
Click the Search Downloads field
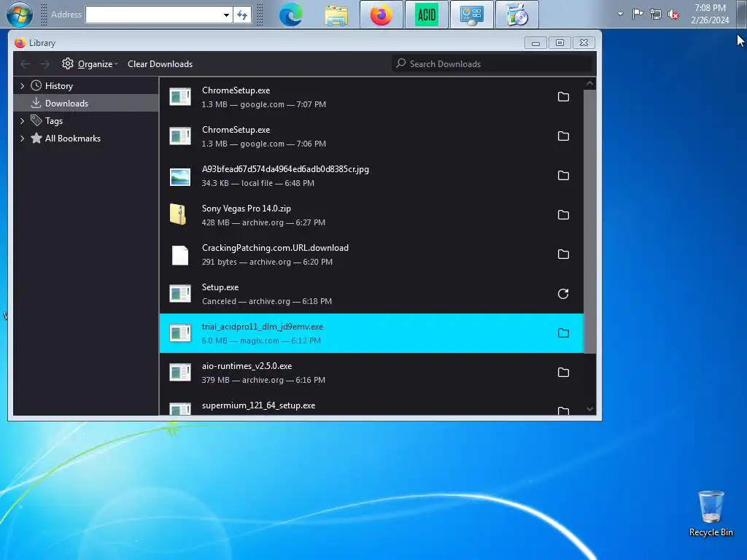(493, 64)
